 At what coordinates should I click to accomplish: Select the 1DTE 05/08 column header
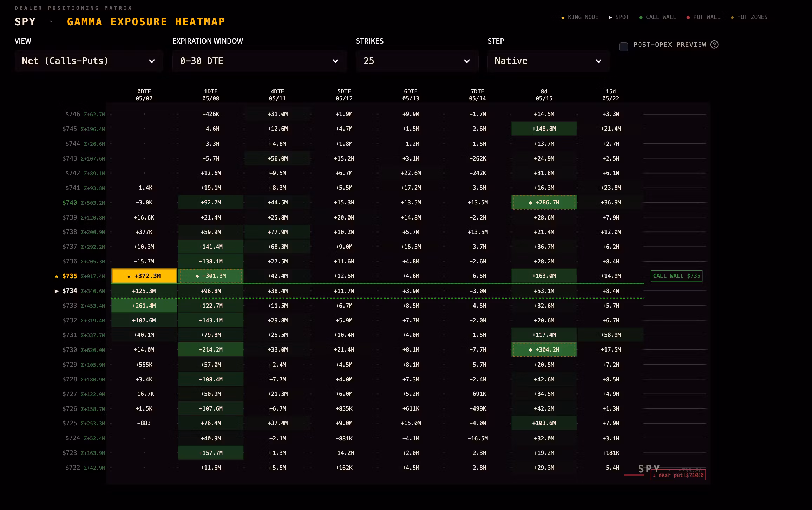click(211, 95)
